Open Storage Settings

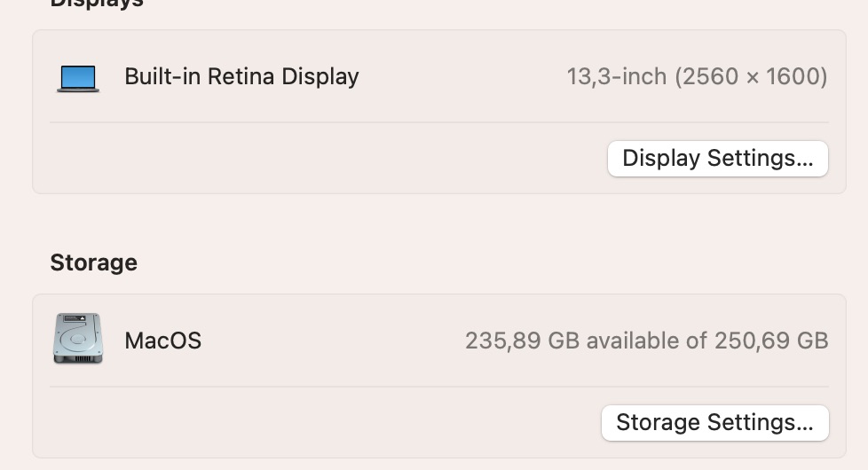tap(714, 422)
